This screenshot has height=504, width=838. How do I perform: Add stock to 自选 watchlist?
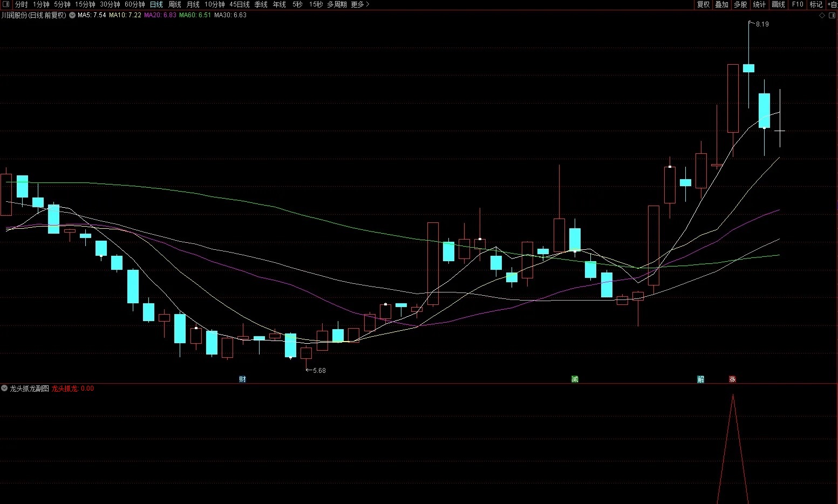coord(832,4)
